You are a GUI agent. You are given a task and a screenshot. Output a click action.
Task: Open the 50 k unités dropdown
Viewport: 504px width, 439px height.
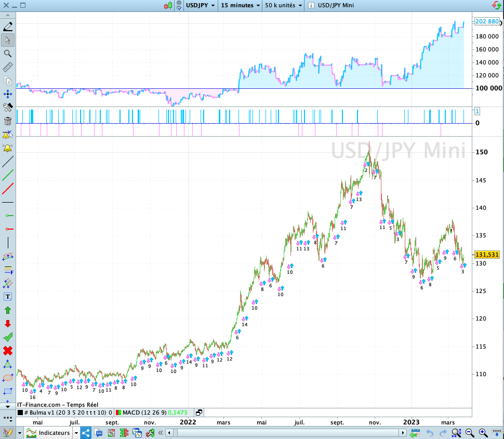point(283,6)
